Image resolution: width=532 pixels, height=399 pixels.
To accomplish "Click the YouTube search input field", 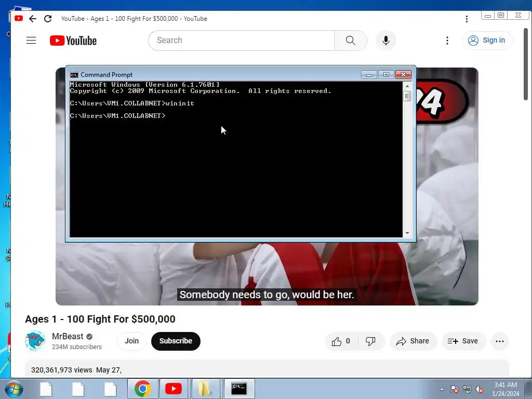I will [x=241, y=41].
